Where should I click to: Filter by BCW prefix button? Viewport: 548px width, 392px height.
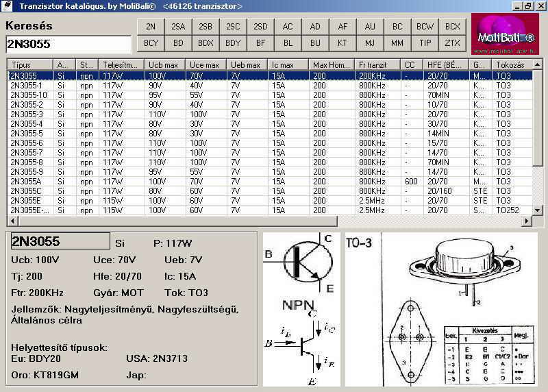(425, 27)
